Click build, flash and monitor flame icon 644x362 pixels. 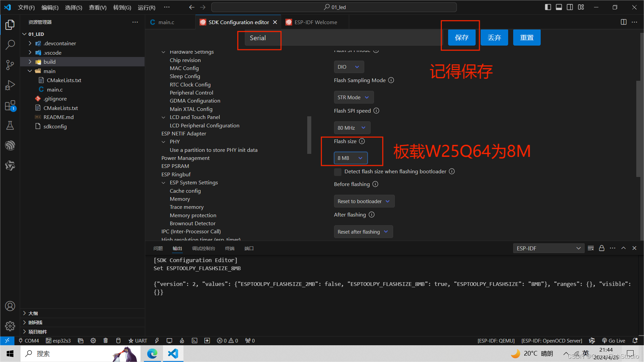(182, 341)
